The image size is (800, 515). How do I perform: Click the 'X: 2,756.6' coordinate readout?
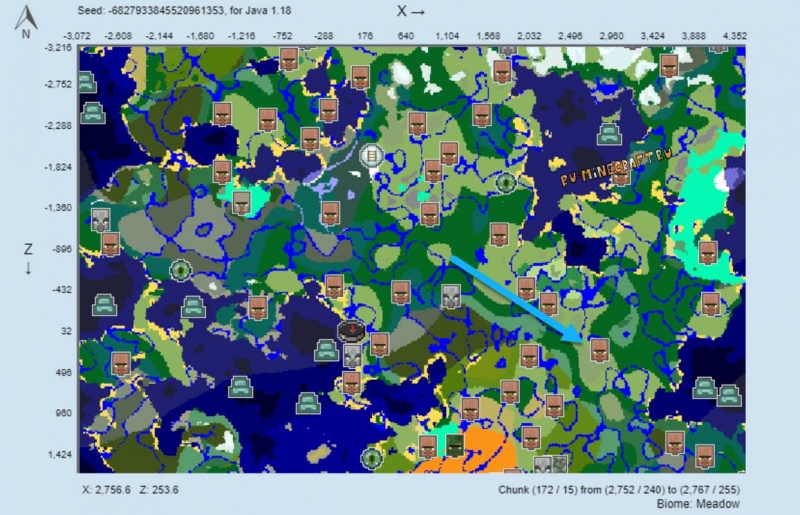(106, 490)
